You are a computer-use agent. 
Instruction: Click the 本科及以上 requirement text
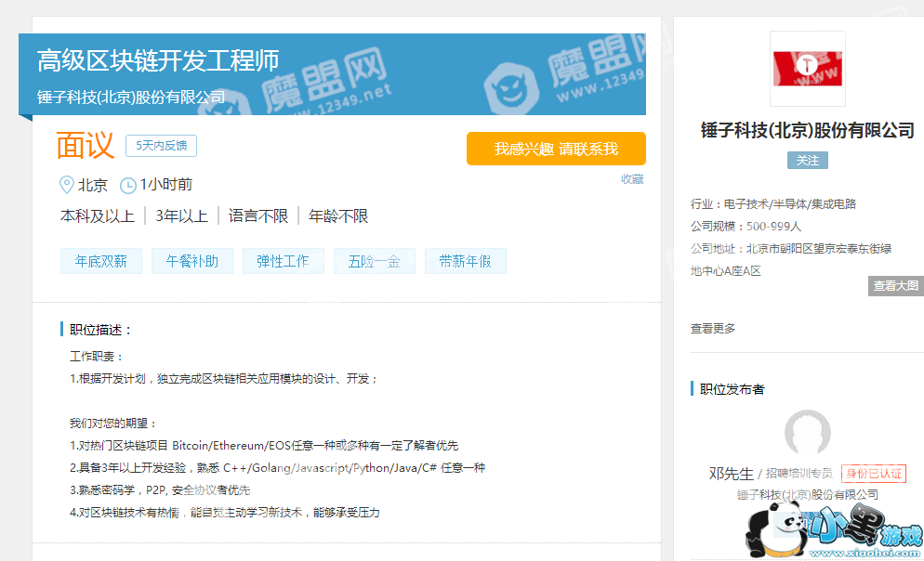tap(98, 216)
